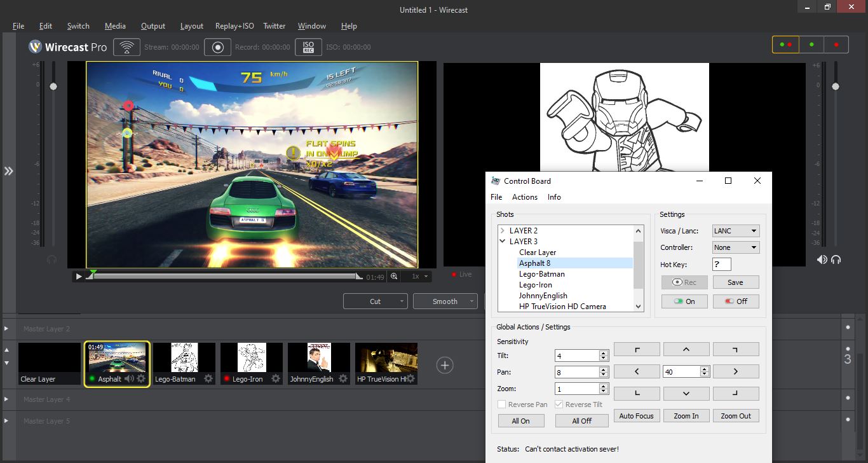Expand Master Layer 5 row
This screenshot has height=463, width=868.
6,421
